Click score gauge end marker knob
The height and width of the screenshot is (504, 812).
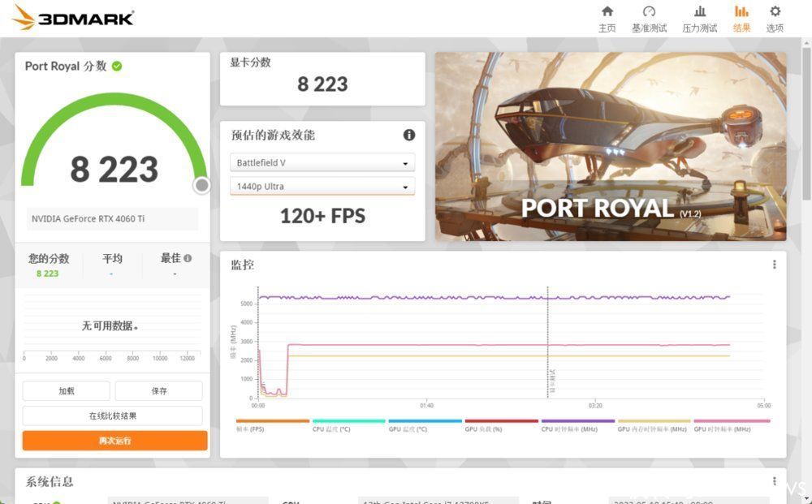[x=202, y=185]
